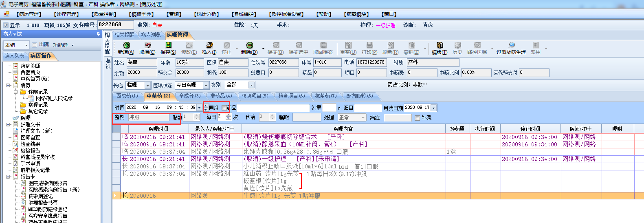Viewport: 644px width, 223px height.
Task: Open the 诊疗管理 menu
Action: (66, 14)
